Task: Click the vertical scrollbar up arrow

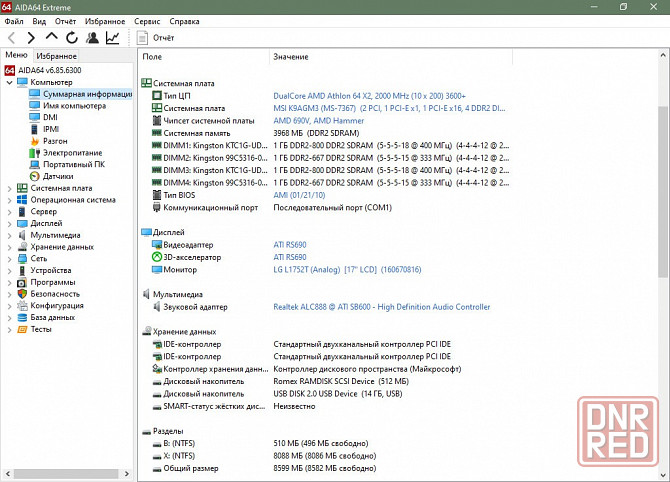Action: coord(663,55)
